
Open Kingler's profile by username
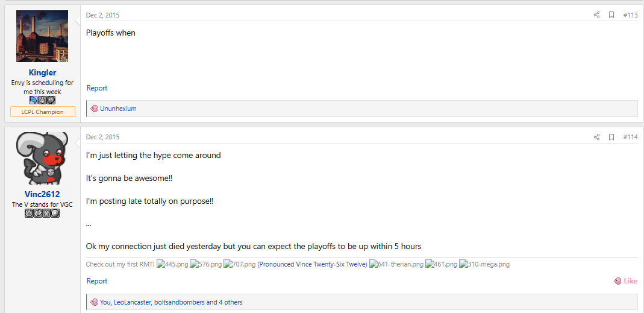[x=42, y=73]
